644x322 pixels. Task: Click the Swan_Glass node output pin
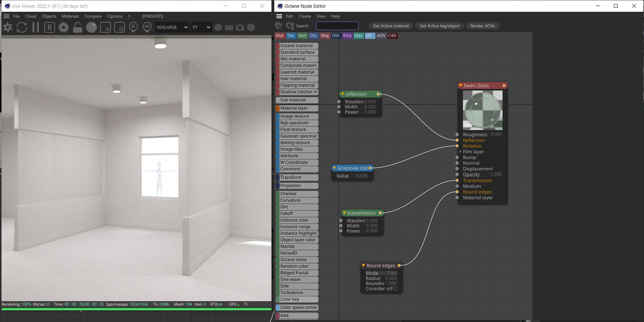click(504, 86)
